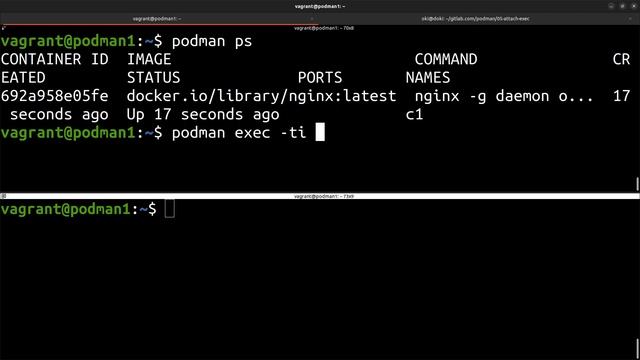Click the upper pane scrollbar handle
Viewport: 640px width, 360px height.
(x=637, y=184)
